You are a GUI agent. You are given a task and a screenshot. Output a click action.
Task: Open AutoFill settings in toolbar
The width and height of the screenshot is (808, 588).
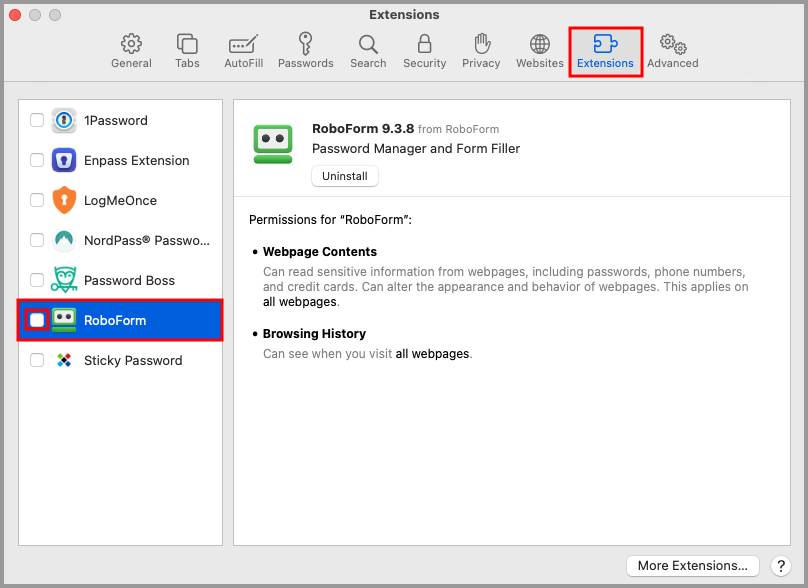243,51
